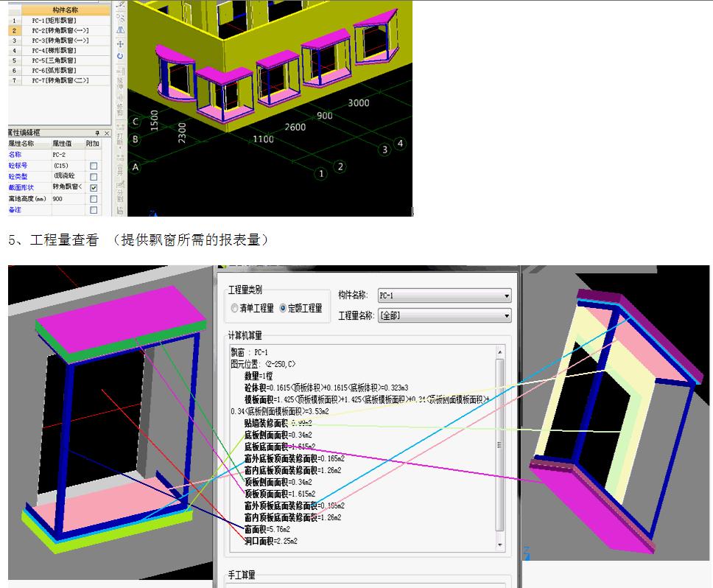The height and width of the screenshot is (588, 713).
Task: Click the 贴墙装修面积 result line
Action: pyautogui.click(x=278, y=423)
